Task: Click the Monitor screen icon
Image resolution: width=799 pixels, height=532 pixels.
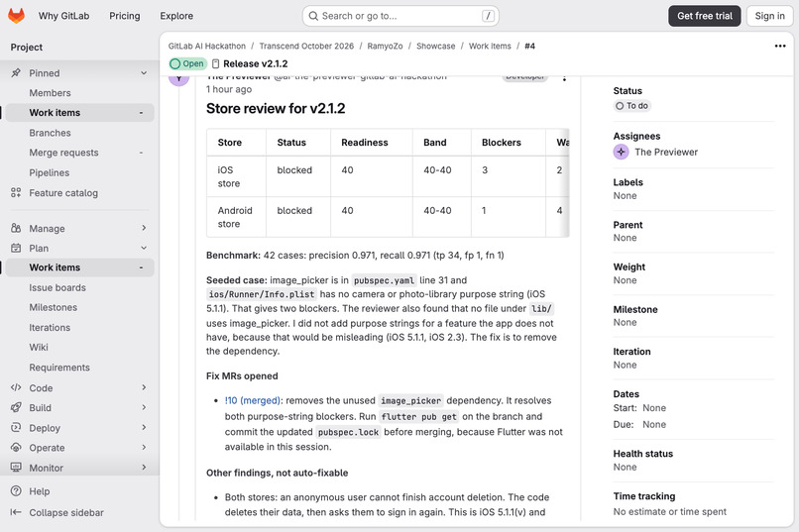Action: pyautogui.click(x=16, y=468)
